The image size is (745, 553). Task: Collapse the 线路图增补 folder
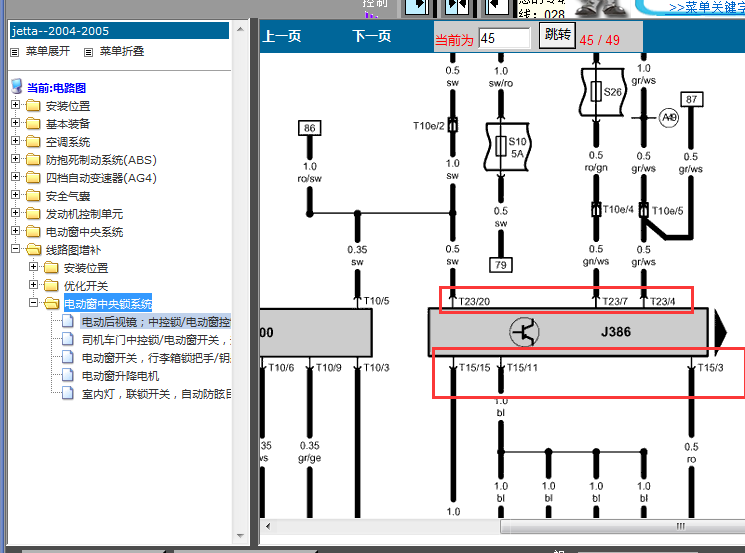coord(15,248)
